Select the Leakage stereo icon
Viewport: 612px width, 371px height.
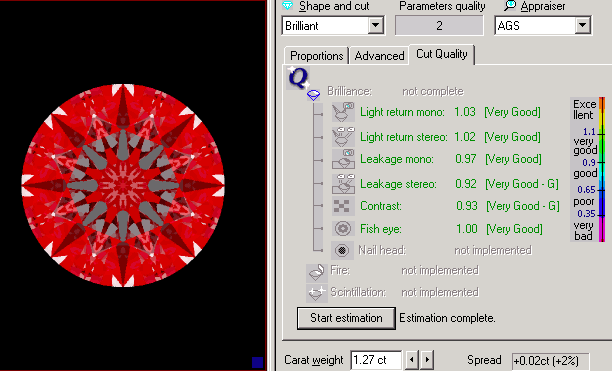pos(343,184)
